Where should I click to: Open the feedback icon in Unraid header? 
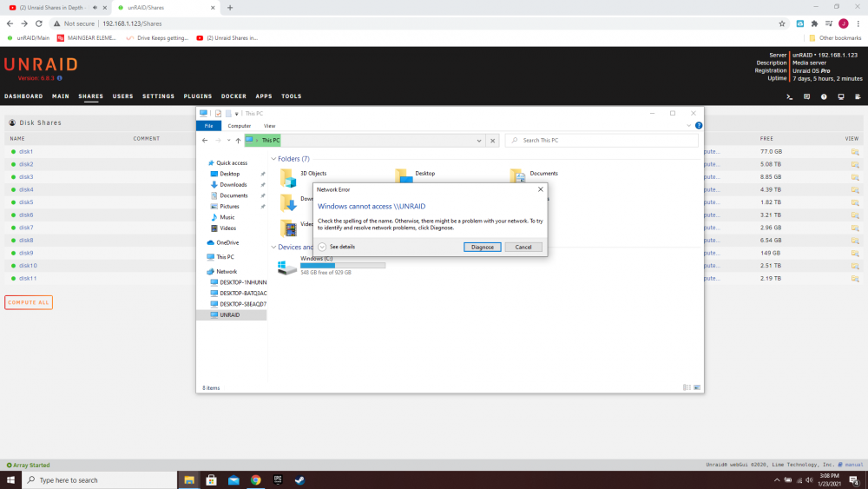coord(806,96)
